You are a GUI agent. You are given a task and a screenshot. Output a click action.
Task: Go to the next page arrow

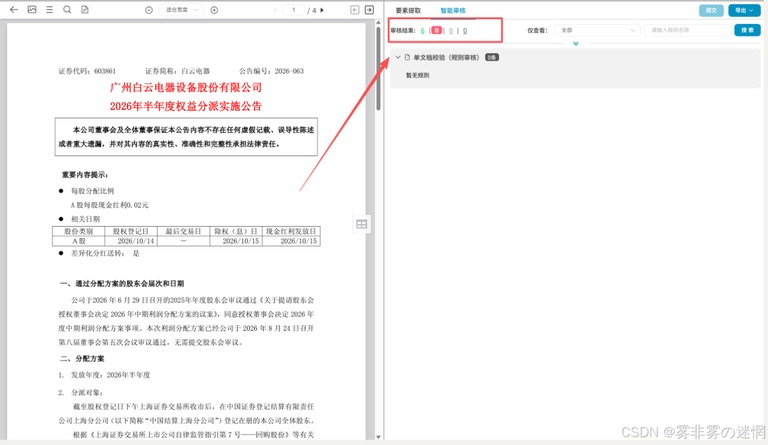pos(322,10)
